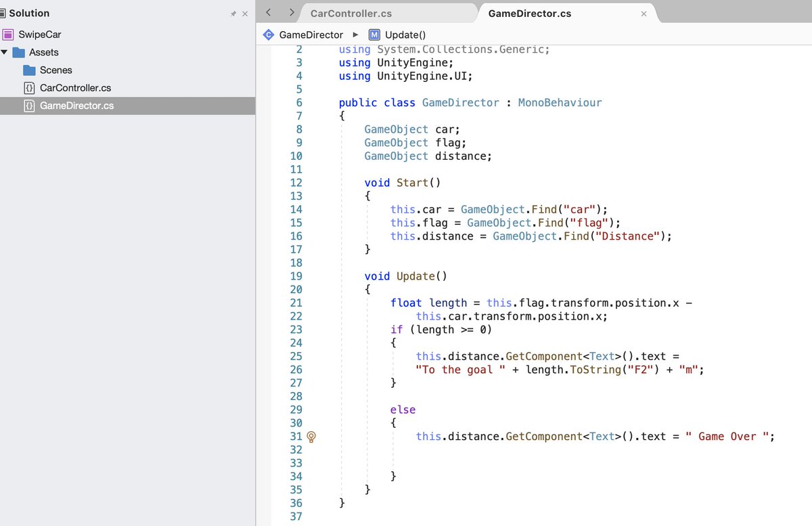Click the breadcrumb separator arrow after GameDirector
This screenshot has height=526, width=812.
(356, 35)
